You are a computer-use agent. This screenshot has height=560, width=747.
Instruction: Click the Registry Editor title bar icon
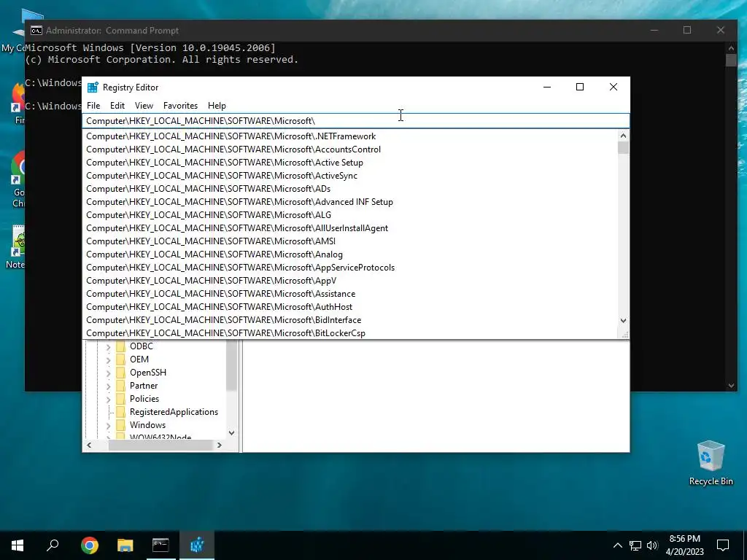pyautogui.click(x=93, y=87)
